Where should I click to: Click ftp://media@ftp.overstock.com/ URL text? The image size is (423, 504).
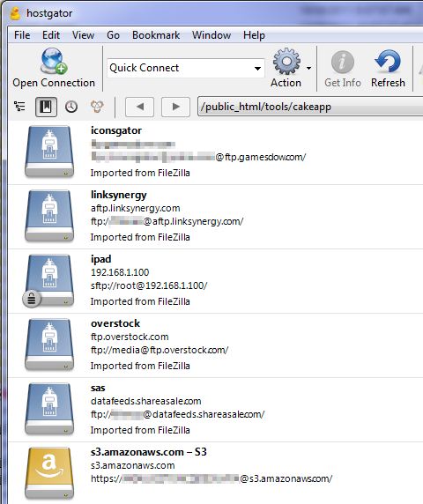[160, 350]
